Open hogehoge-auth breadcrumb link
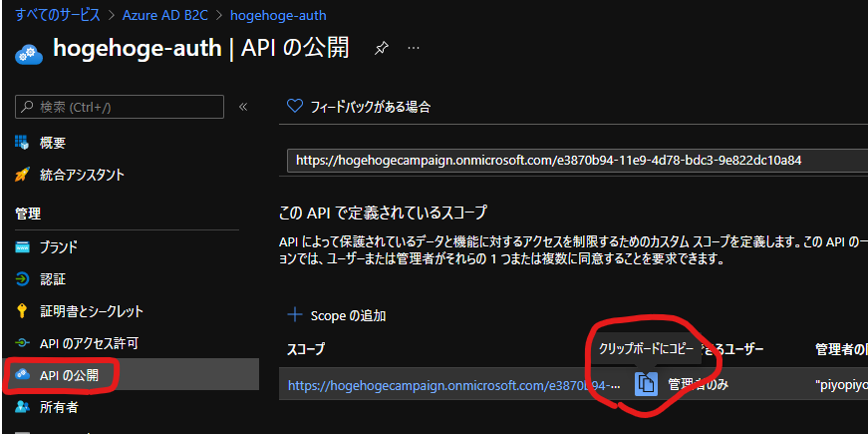Image resolution: width=868 pixels, height=434 pixels. click(278, 15)
